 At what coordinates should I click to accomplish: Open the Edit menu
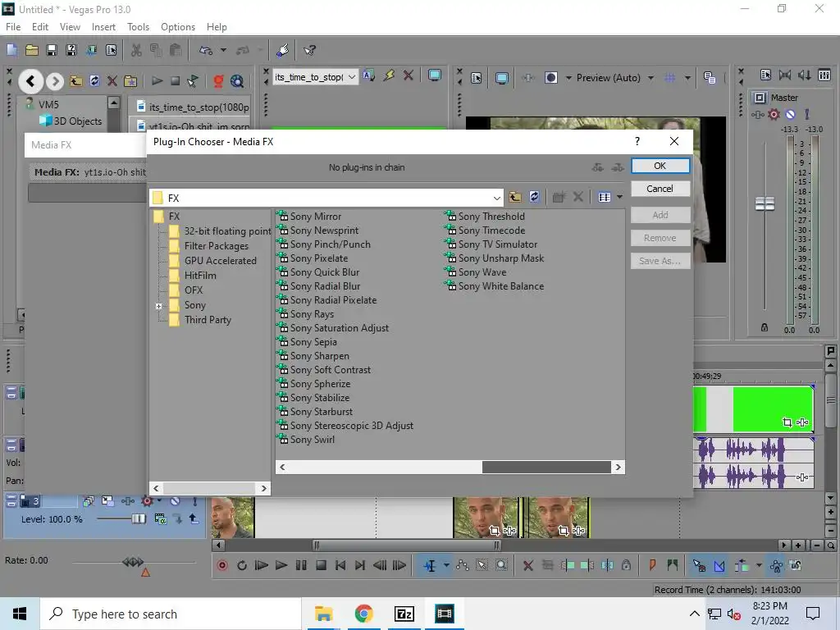click(39, 27)
